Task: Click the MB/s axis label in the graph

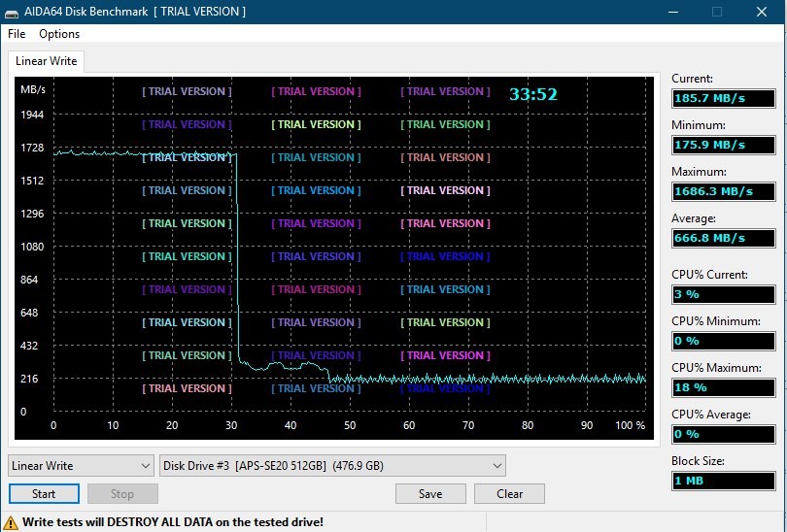Action: (x=33, y=89)
